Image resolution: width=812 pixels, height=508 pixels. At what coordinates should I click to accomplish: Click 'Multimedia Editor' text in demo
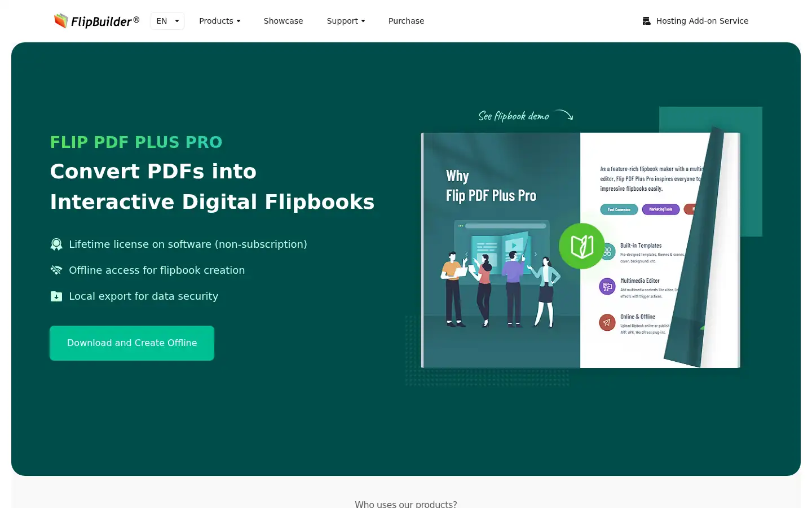click(x=640, y=281)
